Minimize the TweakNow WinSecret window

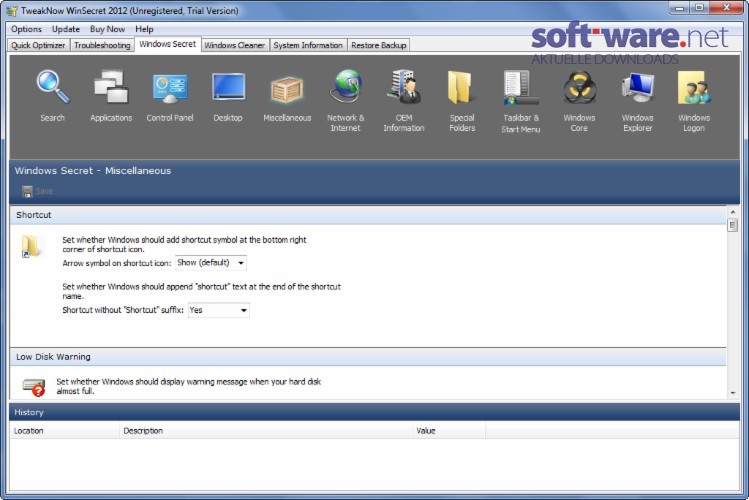(680, 8)
